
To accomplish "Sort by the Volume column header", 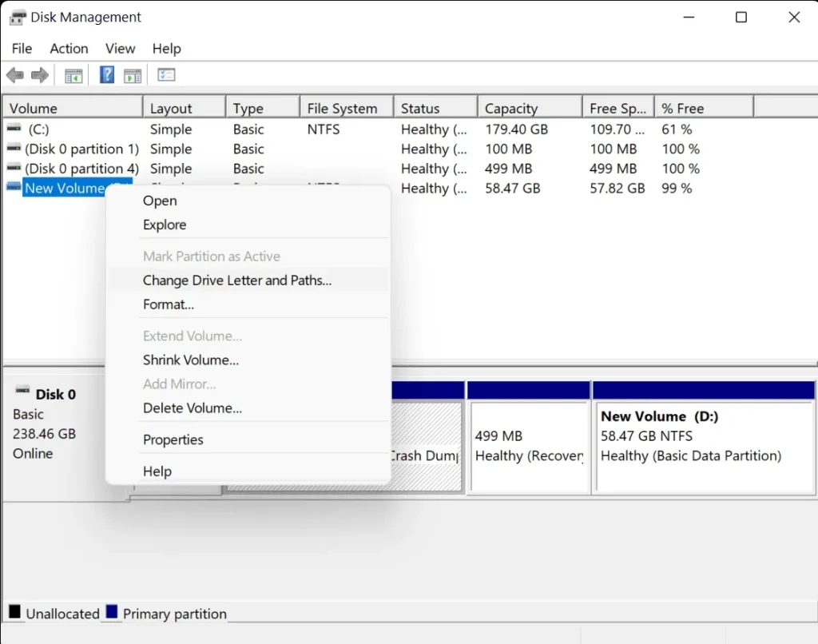I will coord(73,108).
